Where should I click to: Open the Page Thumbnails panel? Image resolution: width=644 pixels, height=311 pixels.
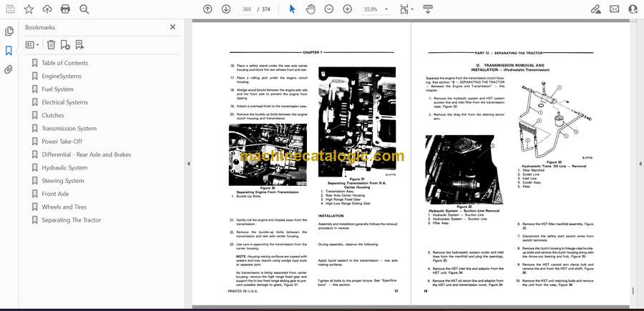[x=9, y=31]
